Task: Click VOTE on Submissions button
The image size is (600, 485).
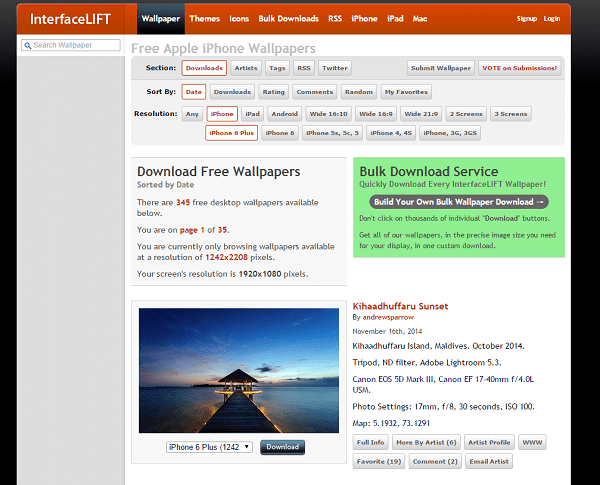Action: click(519, 68)
